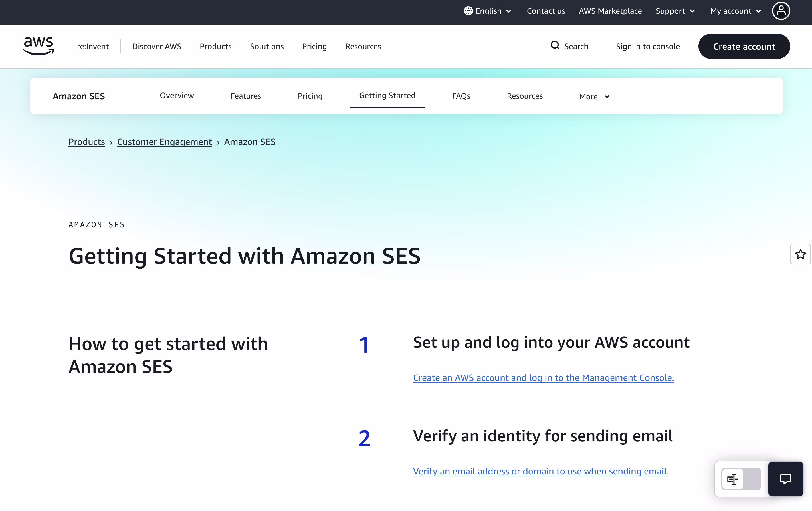Click the text-width adjustment icon

click(733, 479)
